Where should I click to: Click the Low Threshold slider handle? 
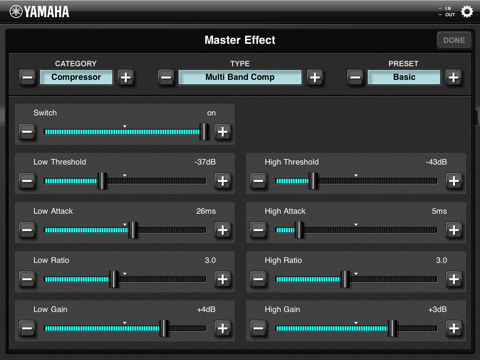(102, 181)
